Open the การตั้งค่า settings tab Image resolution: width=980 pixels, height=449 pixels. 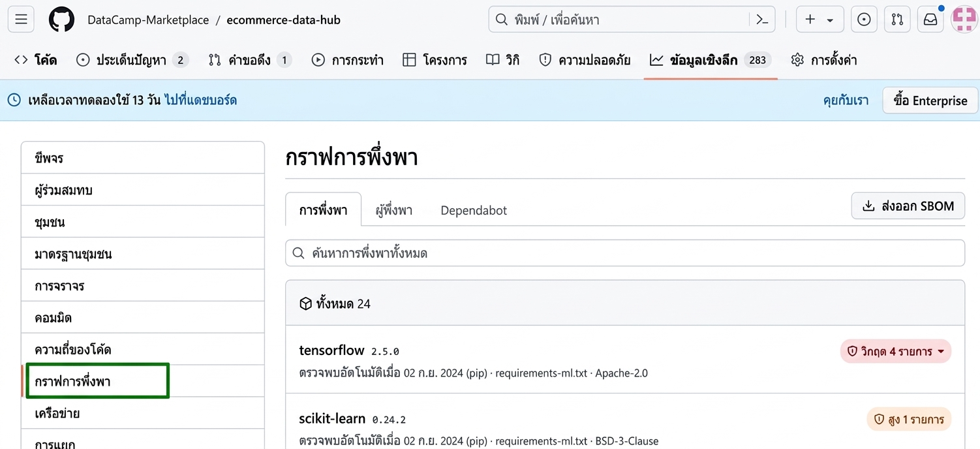coord(823,60)
